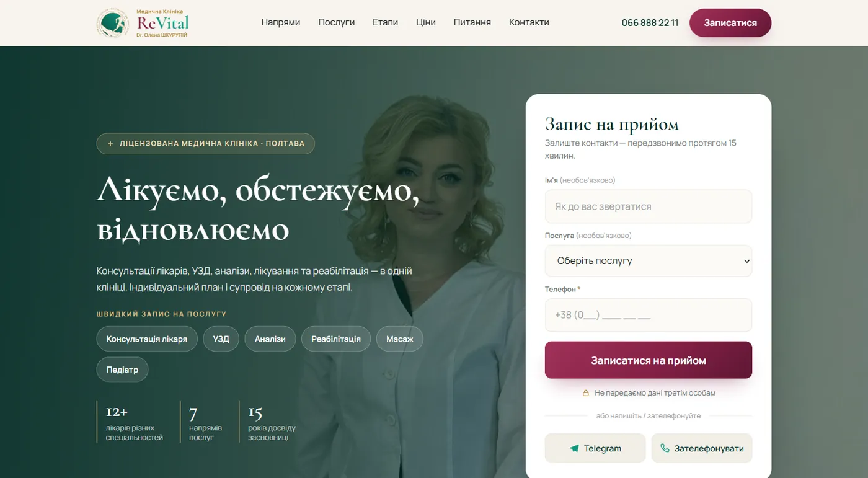The image size is (868, 478).
Task: Go to the Етапи section
Action: (x=385, y=22)
